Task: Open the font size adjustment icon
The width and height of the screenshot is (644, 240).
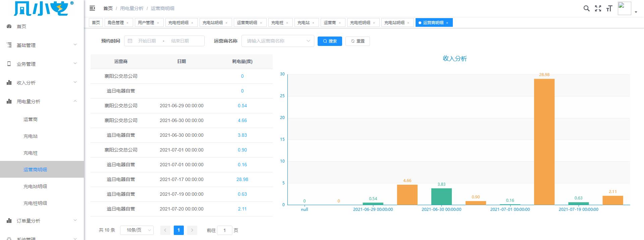Action: (x=609, y=8)
